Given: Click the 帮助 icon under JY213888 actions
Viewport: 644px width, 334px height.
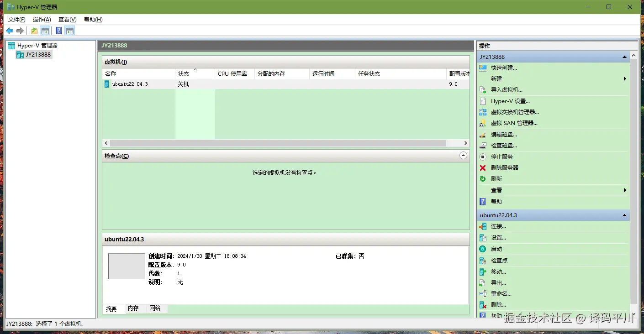Looking at the screenshot, I should [483, 201].
